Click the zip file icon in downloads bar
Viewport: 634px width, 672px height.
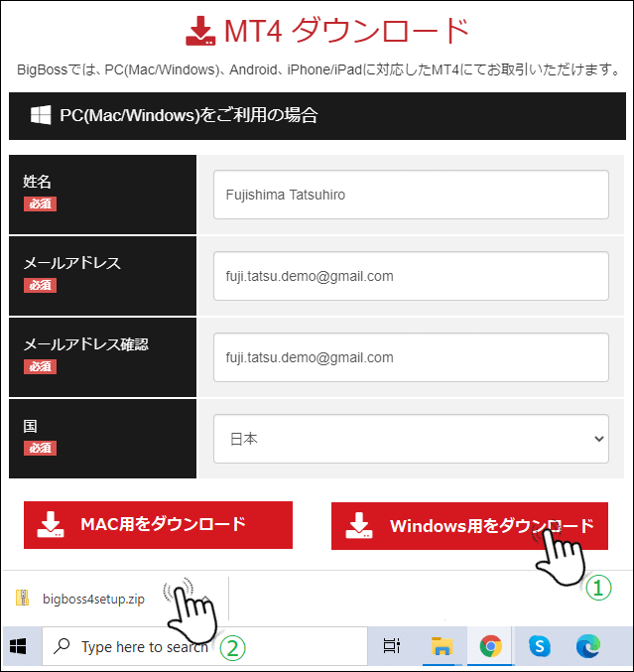[22, 598]
